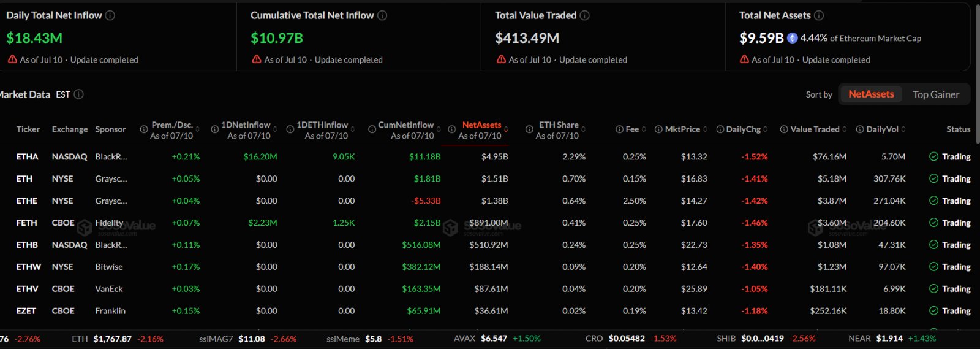Sort table by Fee arrows
The height and width of the screenshot is (349, 980).
pos(644,129)
